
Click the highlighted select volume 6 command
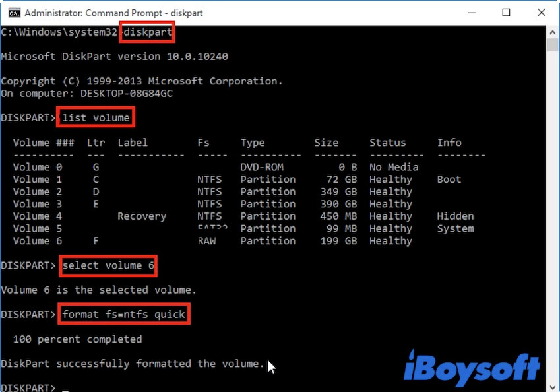click(x=108, y=265)
